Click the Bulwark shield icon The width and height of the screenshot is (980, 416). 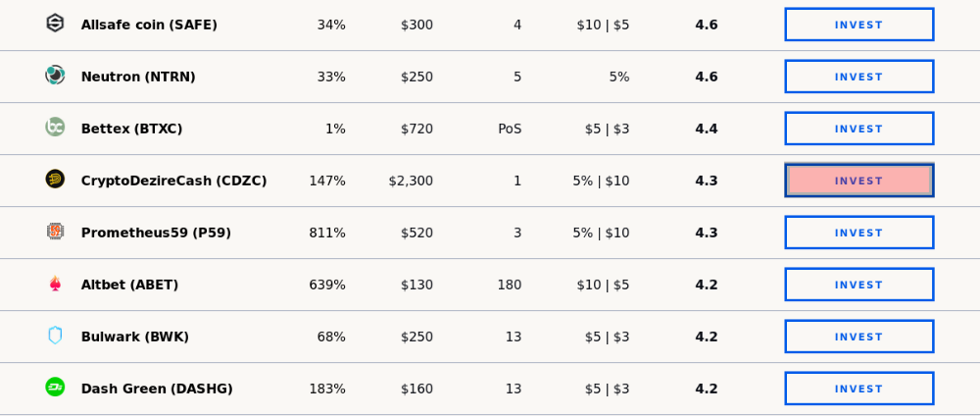coord(55,336)
